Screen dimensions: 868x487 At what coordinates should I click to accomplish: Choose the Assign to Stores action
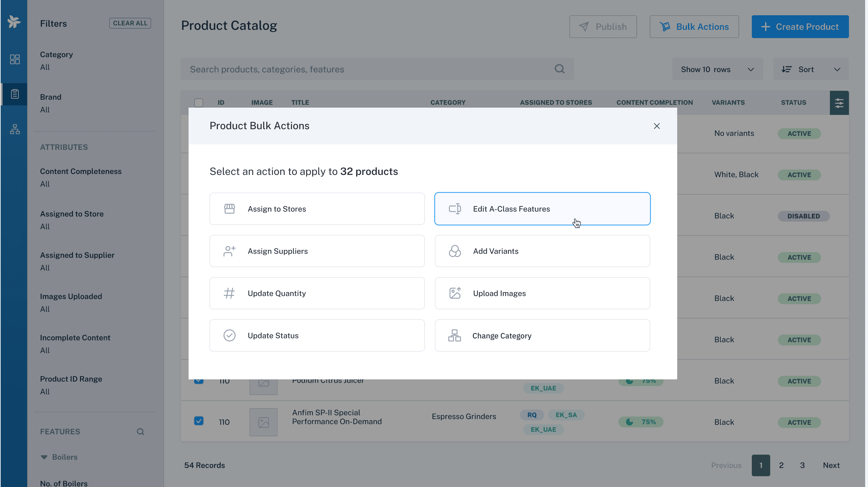[317, 209]
